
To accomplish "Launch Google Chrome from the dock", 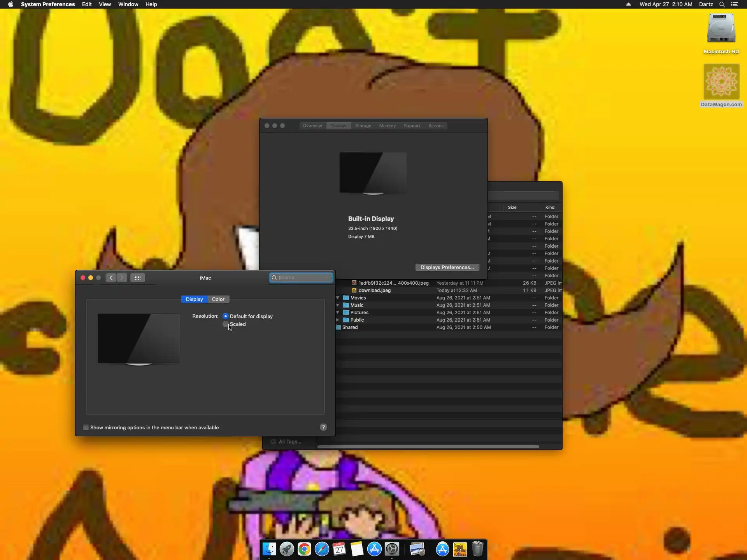I will click(304, 549).
